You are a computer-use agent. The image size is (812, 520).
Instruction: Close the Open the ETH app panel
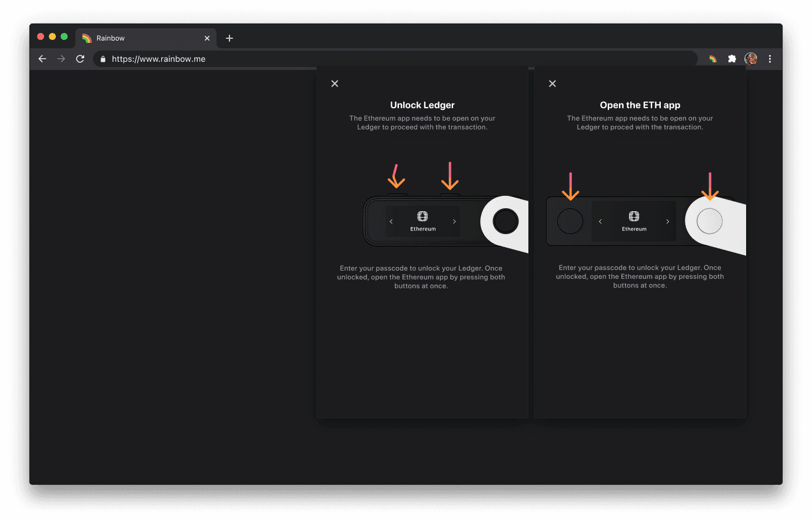pos(553,84)
